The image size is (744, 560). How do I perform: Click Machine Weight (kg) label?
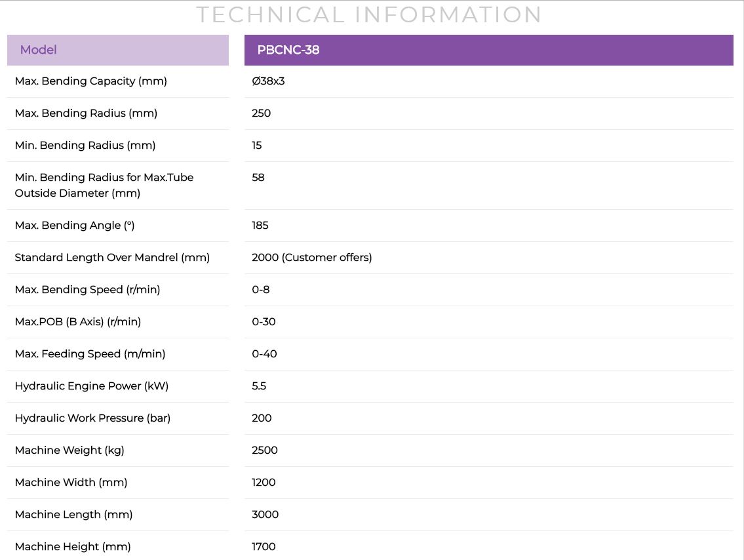point(69,450)
